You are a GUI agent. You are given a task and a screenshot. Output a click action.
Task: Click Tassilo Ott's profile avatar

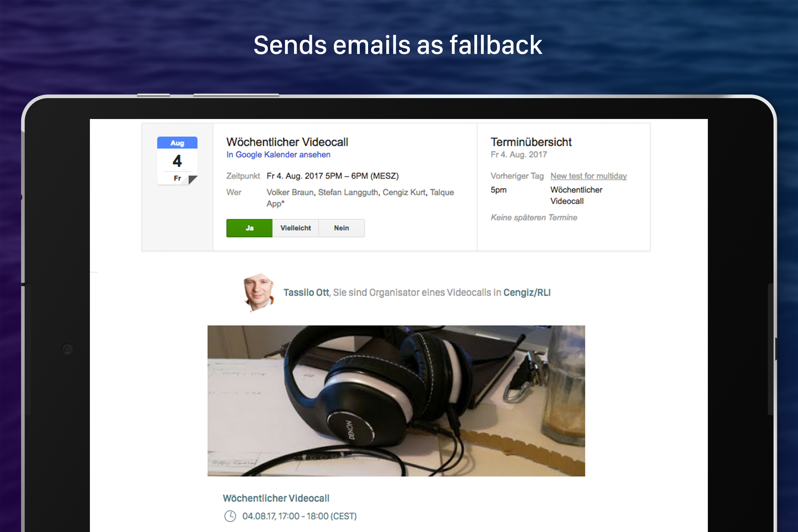point(258,292)
